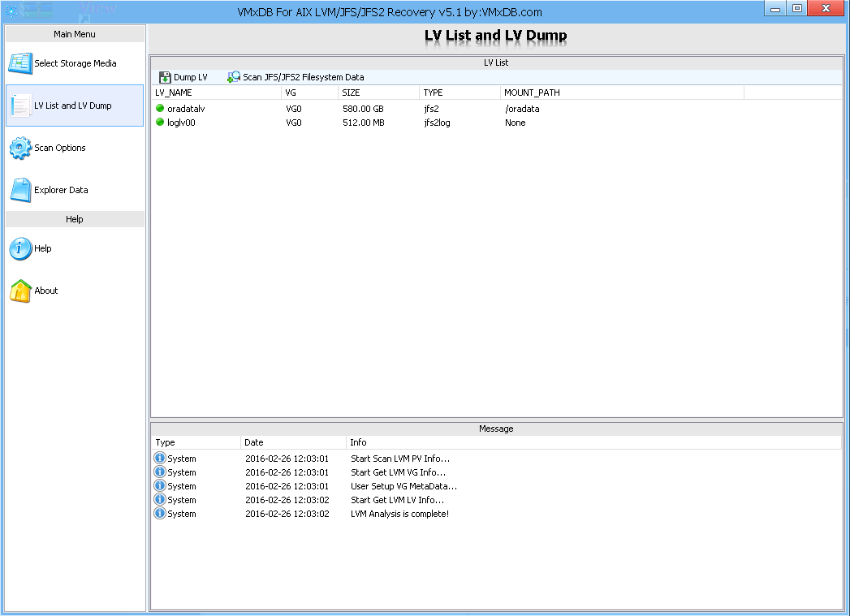The width and height of the screenshot is (850, 616).
Task: Click VG0 cell in oradatalv row
Action: (x=293, y=109)
